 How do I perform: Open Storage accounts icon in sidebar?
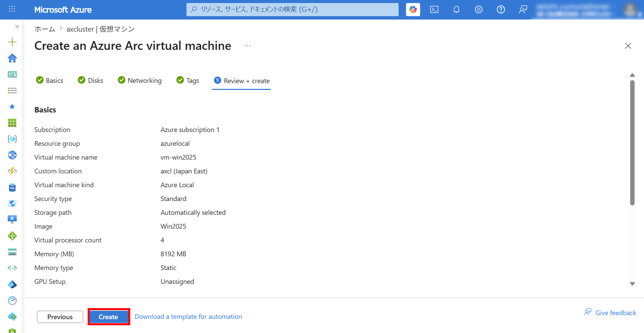click(x=12, y=252)
